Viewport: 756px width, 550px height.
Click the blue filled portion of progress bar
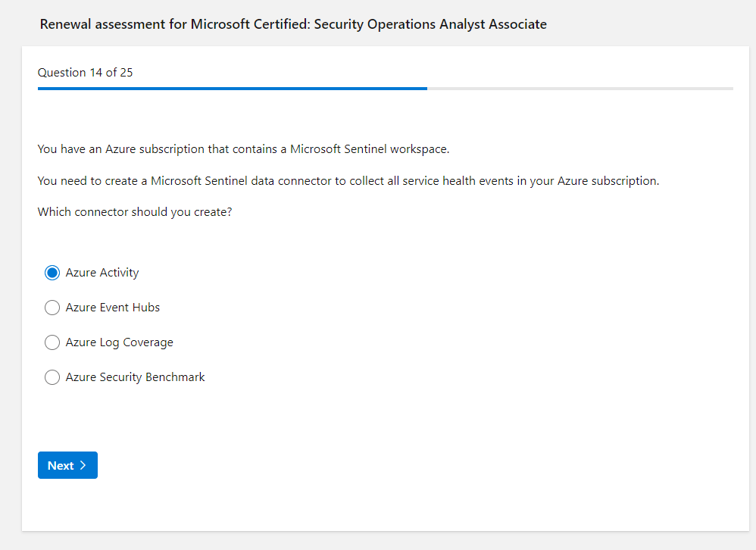[232, 89]
